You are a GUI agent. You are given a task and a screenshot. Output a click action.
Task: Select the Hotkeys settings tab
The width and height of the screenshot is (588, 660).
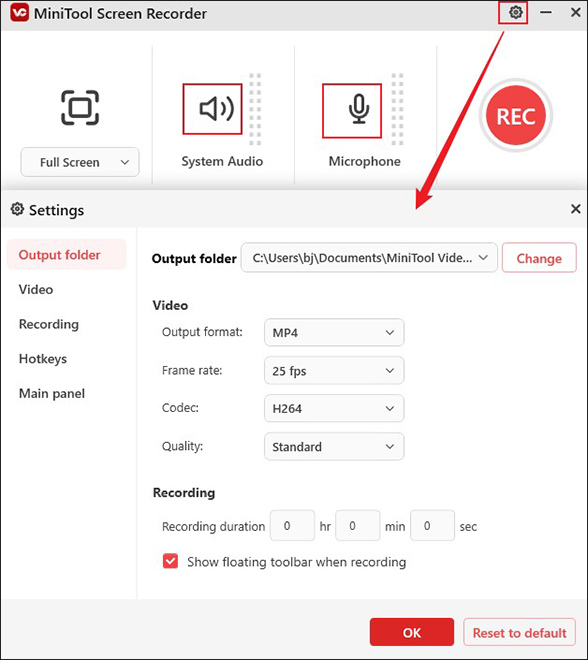(43, 359)
